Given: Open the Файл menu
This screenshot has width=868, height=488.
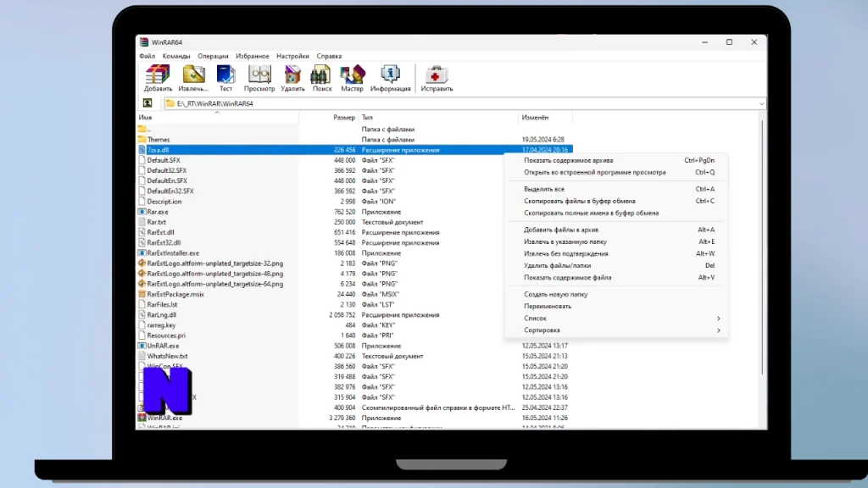Looking at the screenshot, I should click(147, 56).
